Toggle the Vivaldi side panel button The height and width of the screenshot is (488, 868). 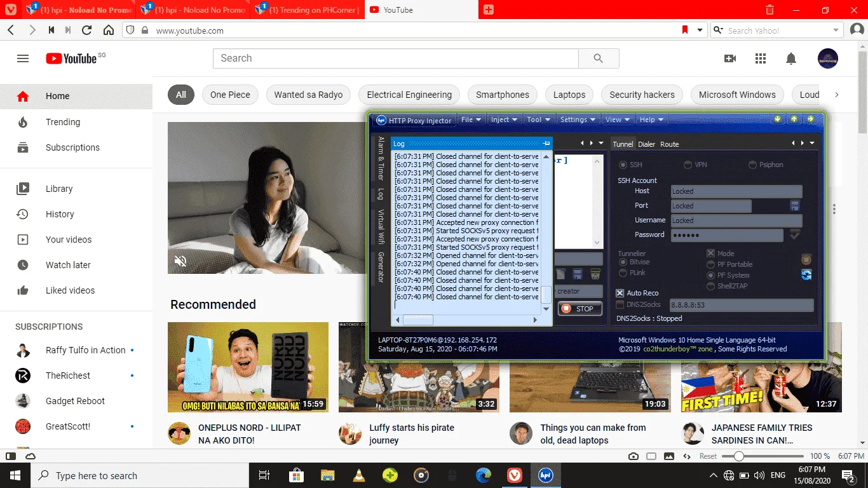pos(11,456)
